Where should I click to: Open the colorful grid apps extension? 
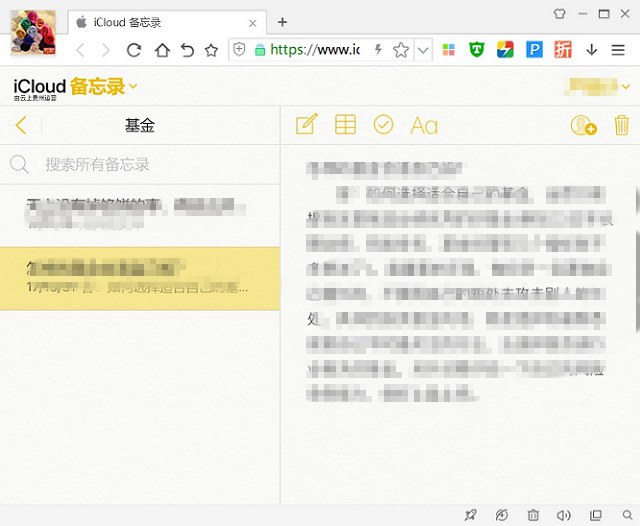449,50
